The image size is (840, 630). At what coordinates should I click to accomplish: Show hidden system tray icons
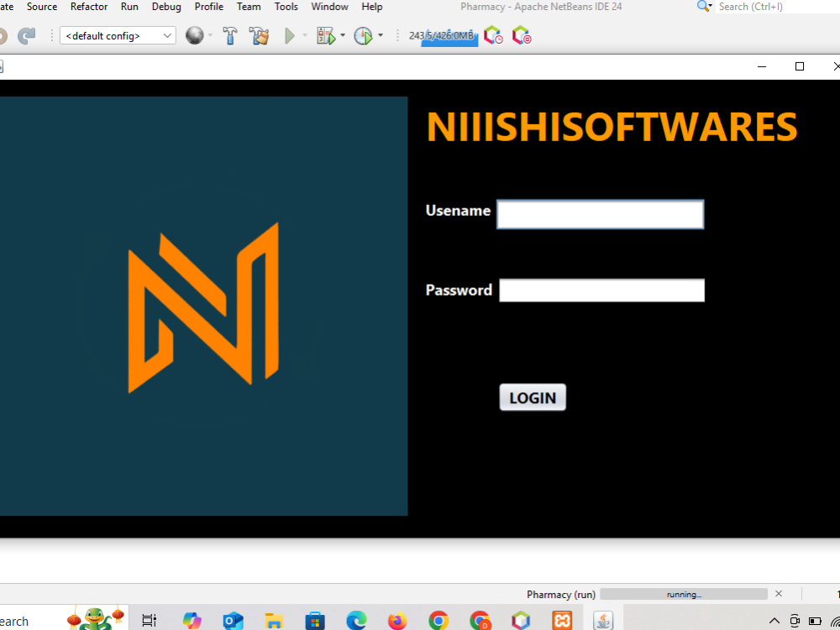(774, 622)
